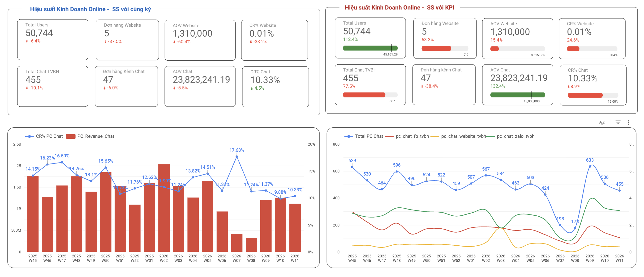This screenshot has width=644, height=277.
Task: Click the red PC_Revenue_Chat legend swatch
Action: coord(71,136)
